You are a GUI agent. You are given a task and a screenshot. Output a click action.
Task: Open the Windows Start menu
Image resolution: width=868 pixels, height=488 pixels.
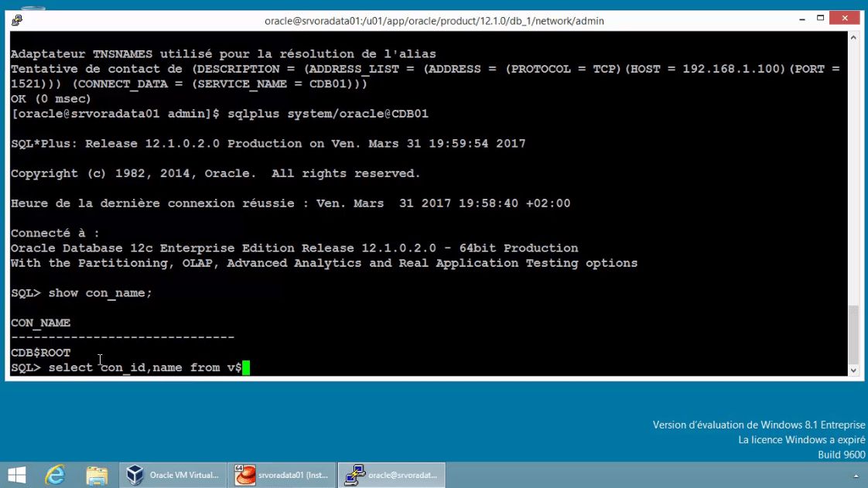[x=15, y=474]
